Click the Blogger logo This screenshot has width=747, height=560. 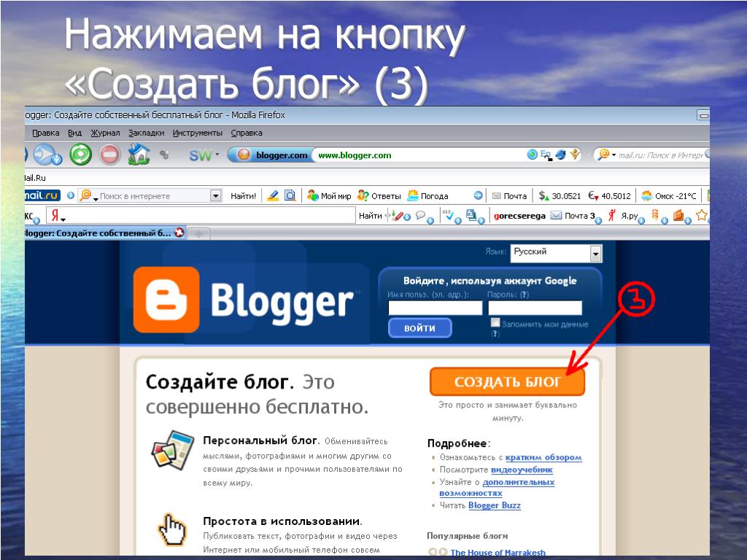coord(244,300)
